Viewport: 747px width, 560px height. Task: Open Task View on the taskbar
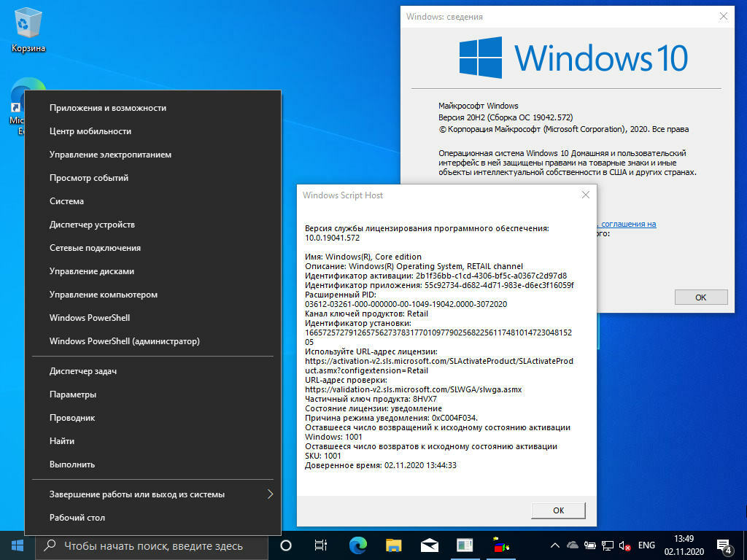tap(321, 545)
